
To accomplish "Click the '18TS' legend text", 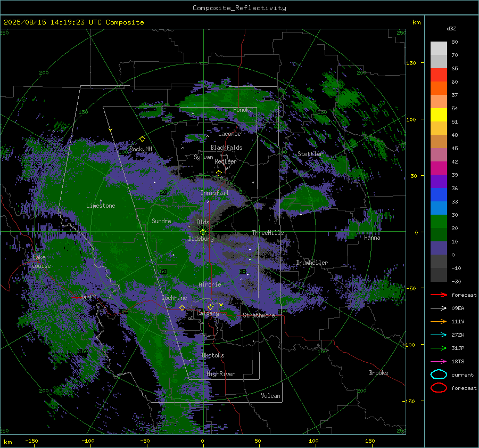I will (458, 362).
